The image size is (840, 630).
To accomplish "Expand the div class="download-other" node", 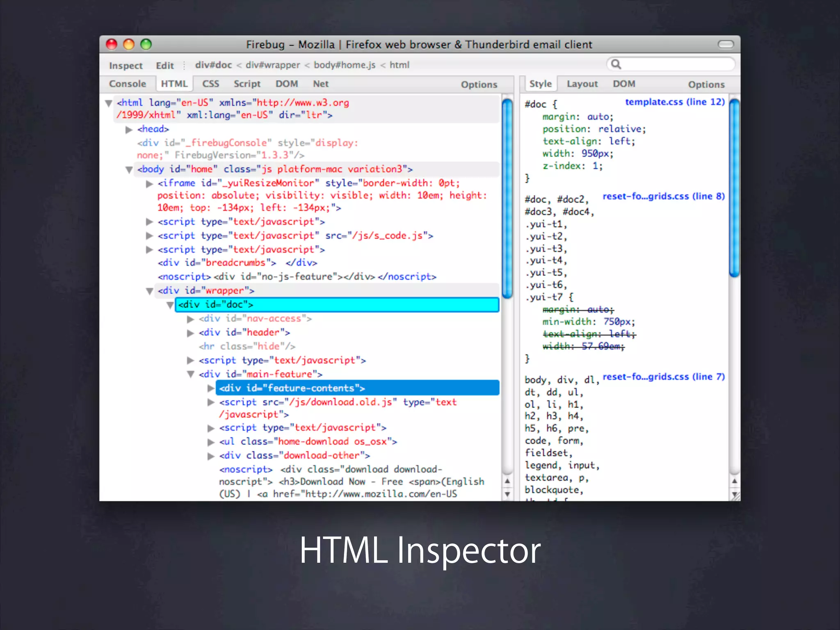I will (211, 456).
